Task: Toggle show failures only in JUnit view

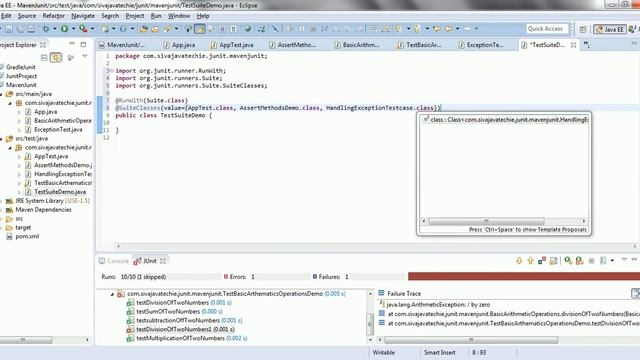Action: pyautogui.click(x=542, y=260)
